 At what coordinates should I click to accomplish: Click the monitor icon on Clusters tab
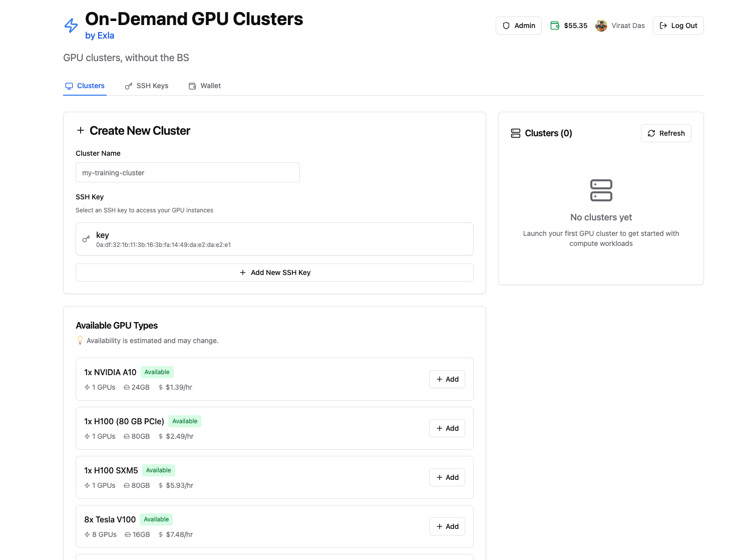[x=69, y=86]
